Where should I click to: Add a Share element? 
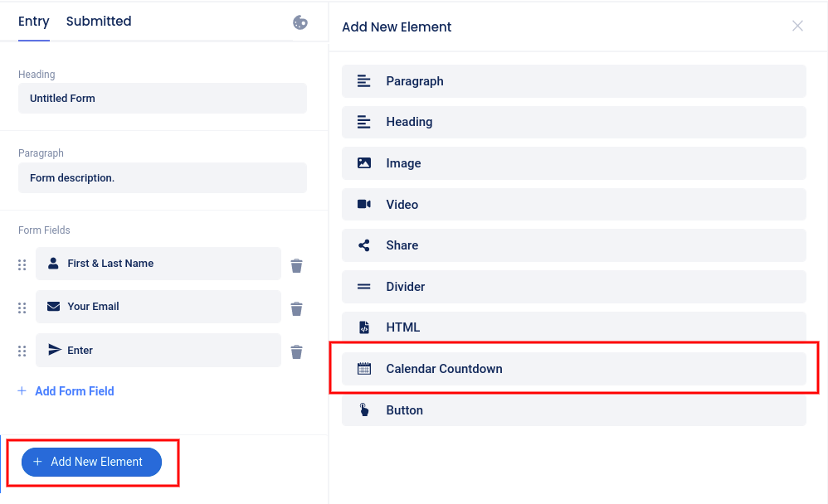pos(573,245)
